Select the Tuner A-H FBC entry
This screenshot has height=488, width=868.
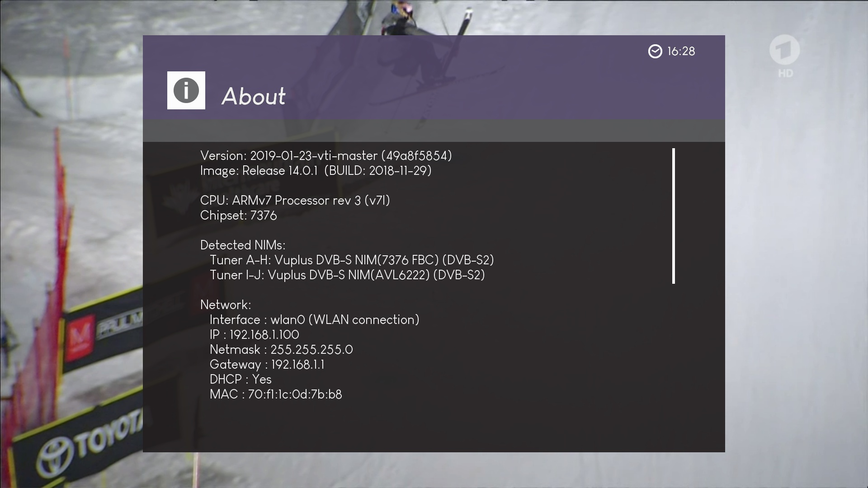(x=352, y=260)
